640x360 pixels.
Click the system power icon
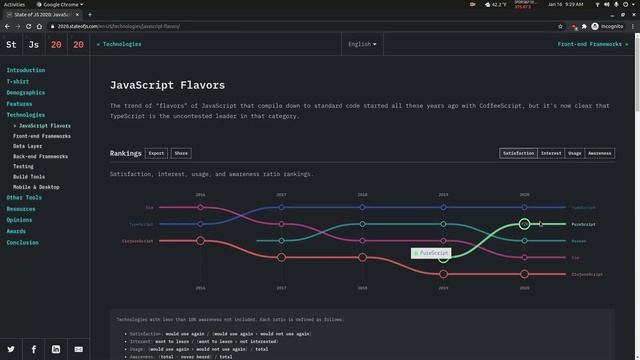625,4
